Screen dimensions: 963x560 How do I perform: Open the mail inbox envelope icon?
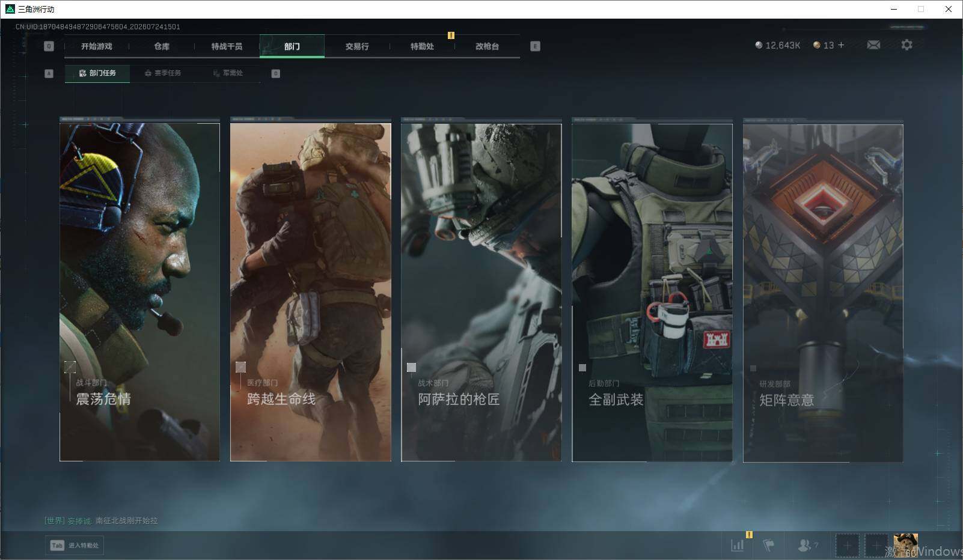[x=873, y=45]
